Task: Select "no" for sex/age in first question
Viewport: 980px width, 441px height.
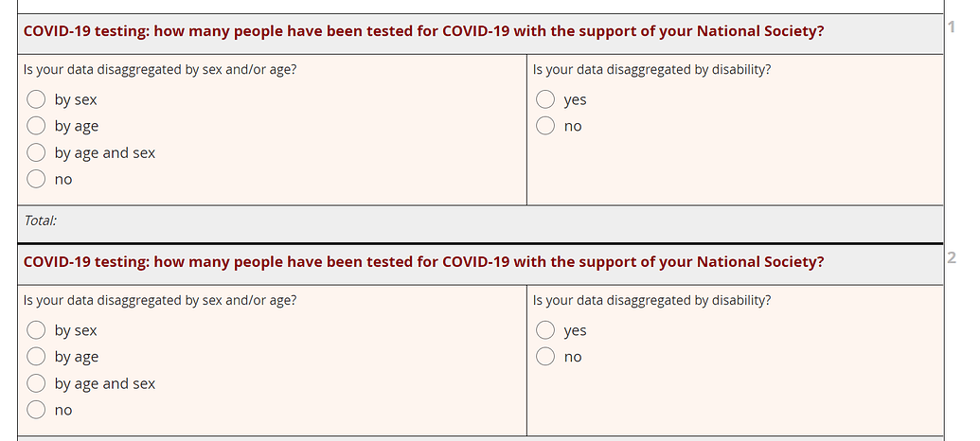Action: 36,179
